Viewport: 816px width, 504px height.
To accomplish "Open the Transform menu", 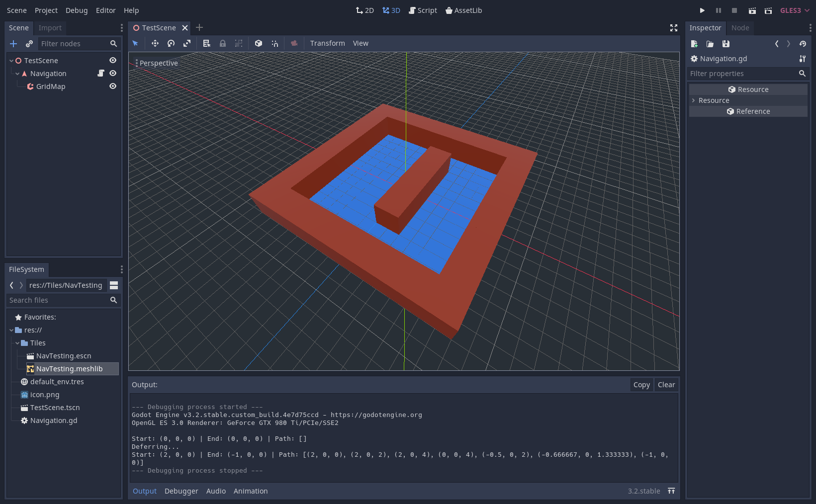I will (327, 43).
